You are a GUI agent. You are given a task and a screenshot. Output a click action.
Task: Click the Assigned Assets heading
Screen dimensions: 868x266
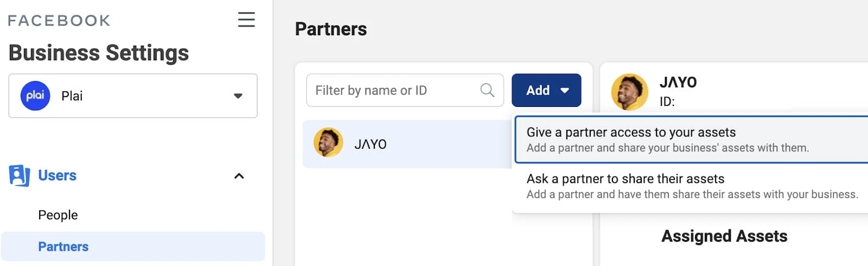pos(724,236)
